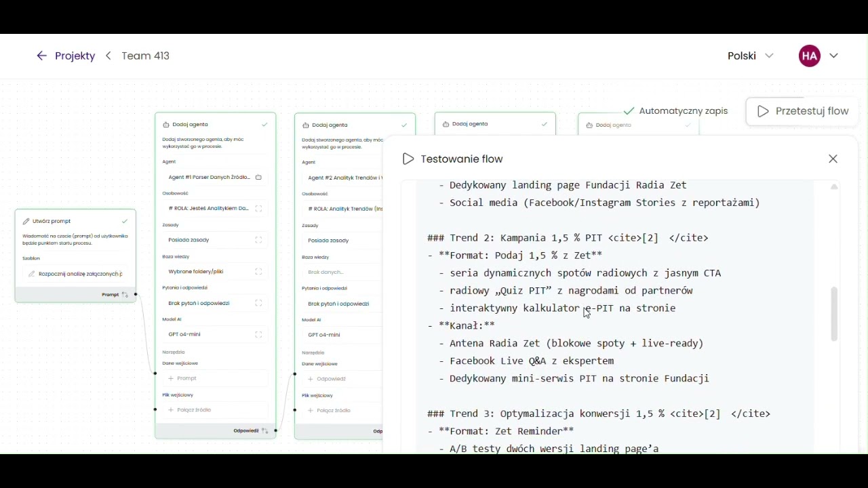Screen dimensions: 868x488
Task: Click the check mark on Utwórz prompt card
Action: point(125,222)
